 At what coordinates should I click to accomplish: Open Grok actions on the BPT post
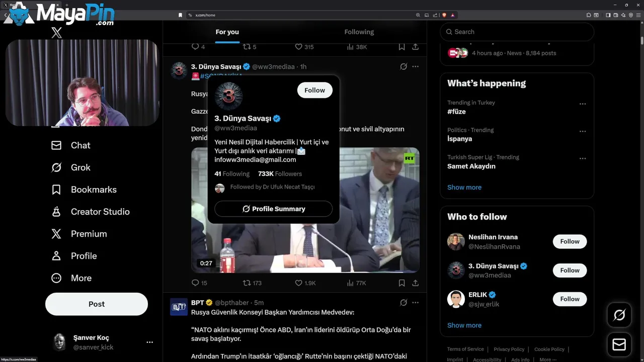[x=404, y=303]
